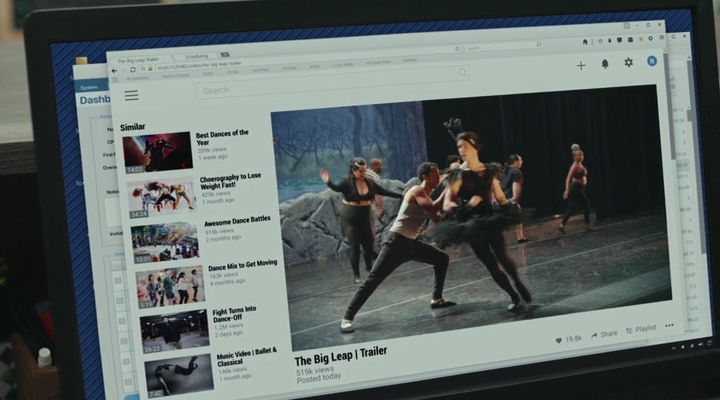Click the browser address bar URL

click(x=199, y=66)
